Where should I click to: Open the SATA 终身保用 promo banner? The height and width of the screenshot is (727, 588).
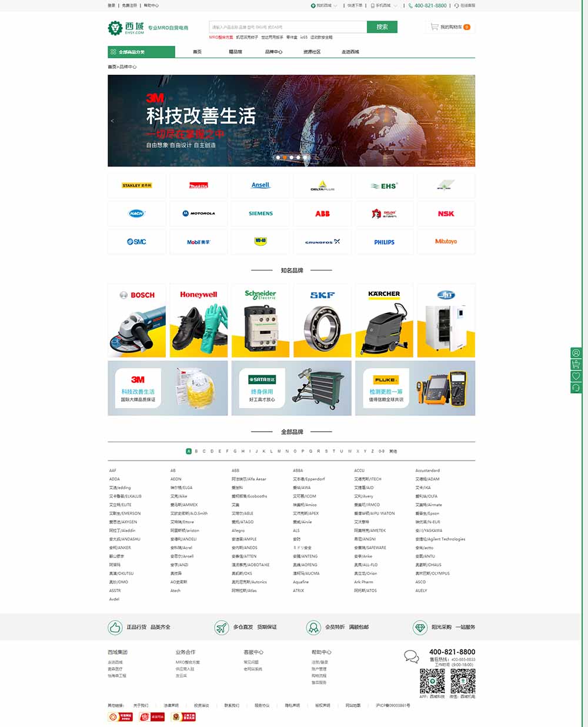pos(291,388)
